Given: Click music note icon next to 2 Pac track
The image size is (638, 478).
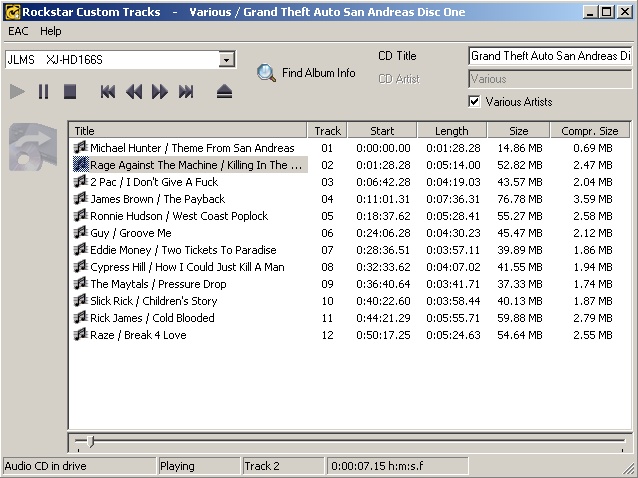Looking at the screenshot, I should (81, 181).
